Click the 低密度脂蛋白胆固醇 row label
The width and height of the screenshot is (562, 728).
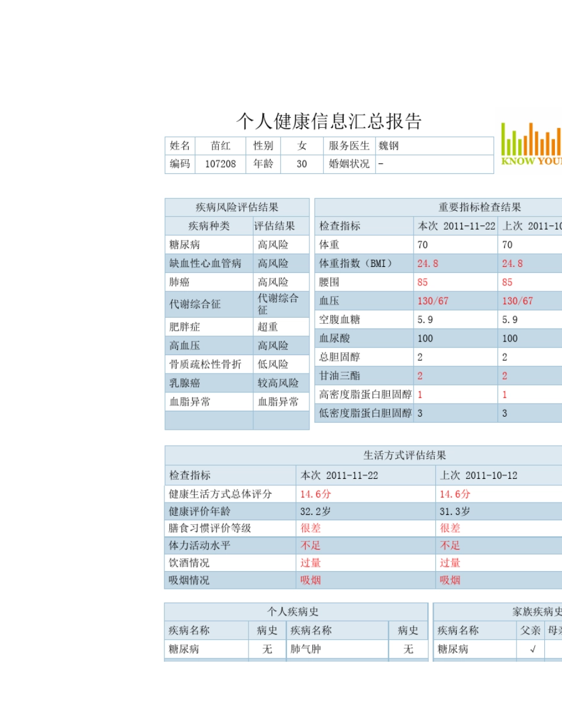coord(365,413)
